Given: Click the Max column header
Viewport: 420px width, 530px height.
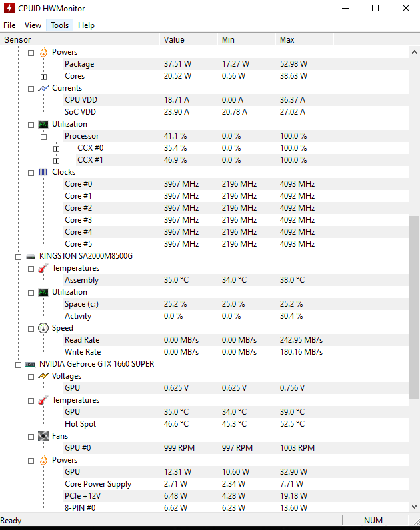Looking at the screenshot, I should pos(304,39).
